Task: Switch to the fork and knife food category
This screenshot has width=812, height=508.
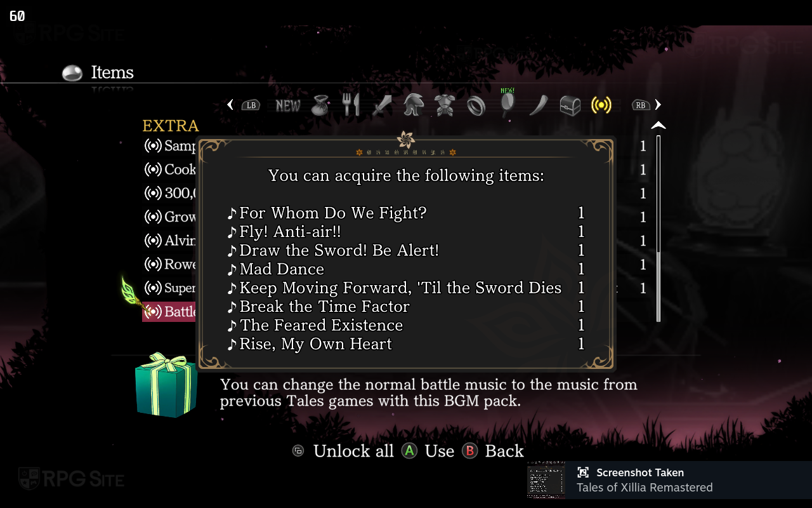Action: 351,105
